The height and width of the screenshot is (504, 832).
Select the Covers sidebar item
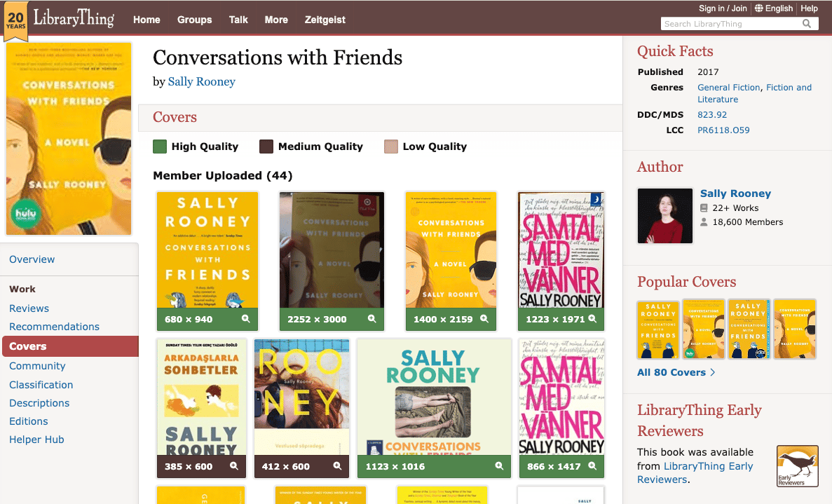coord(70,346)
